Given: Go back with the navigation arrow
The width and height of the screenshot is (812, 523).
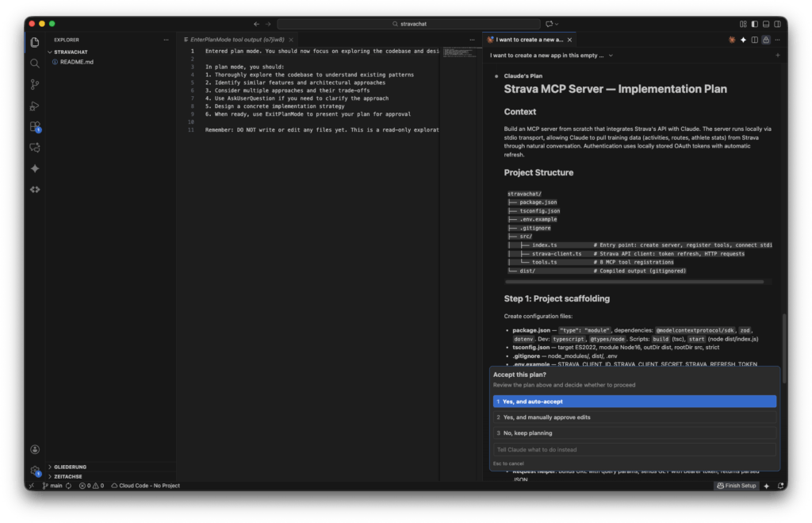Looking at the screenshot, I should point(256,24).
